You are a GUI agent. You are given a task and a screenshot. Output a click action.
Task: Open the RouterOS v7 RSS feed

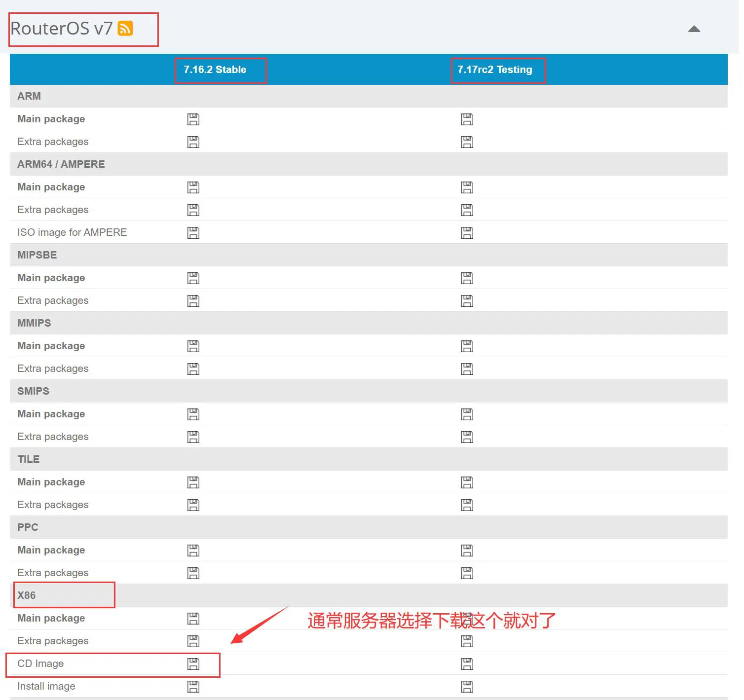click(x=125, y=29)
